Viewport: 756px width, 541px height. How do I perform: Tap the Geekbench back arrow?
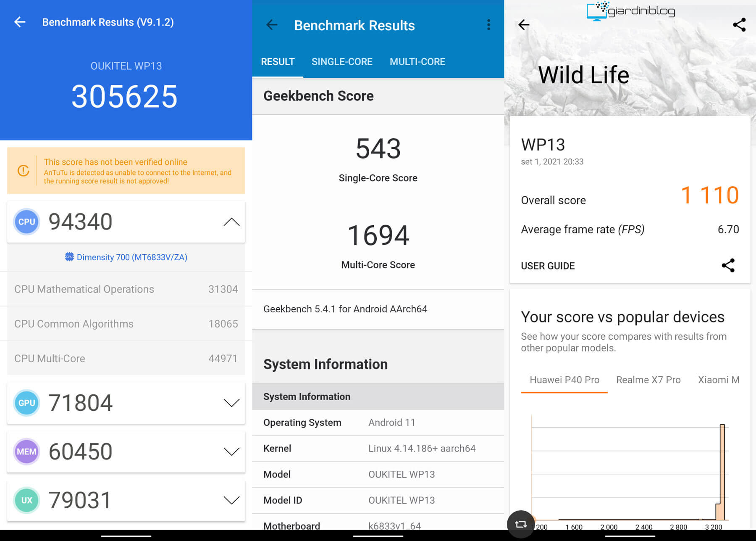[272, 25]
